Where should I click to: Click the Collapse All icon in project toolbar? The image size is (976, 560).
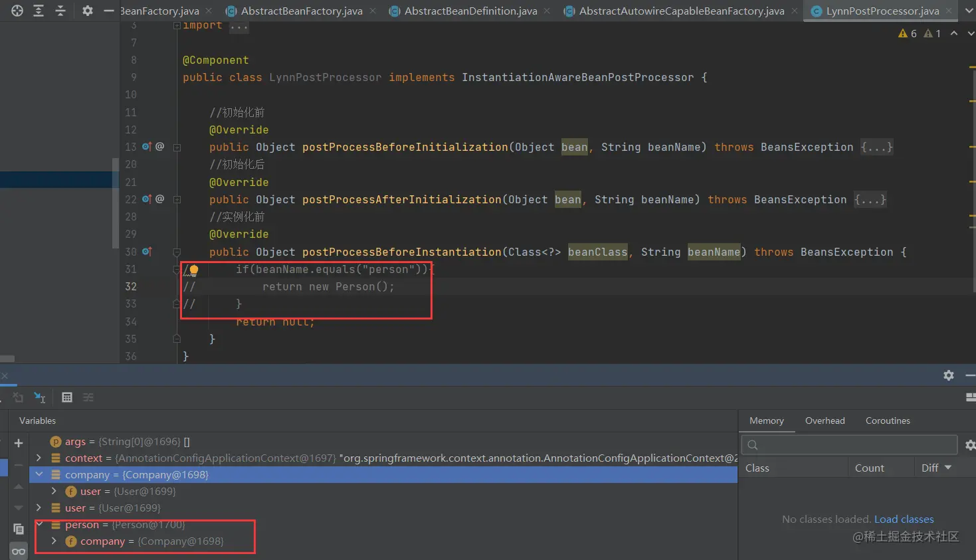[x=60, y=11]
